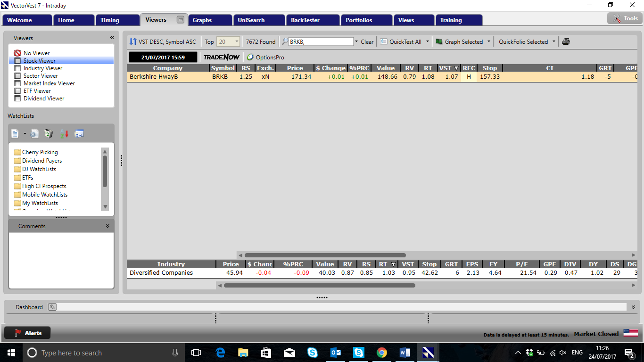
Task: Open Tools in the top right
Action: point(624,18)
